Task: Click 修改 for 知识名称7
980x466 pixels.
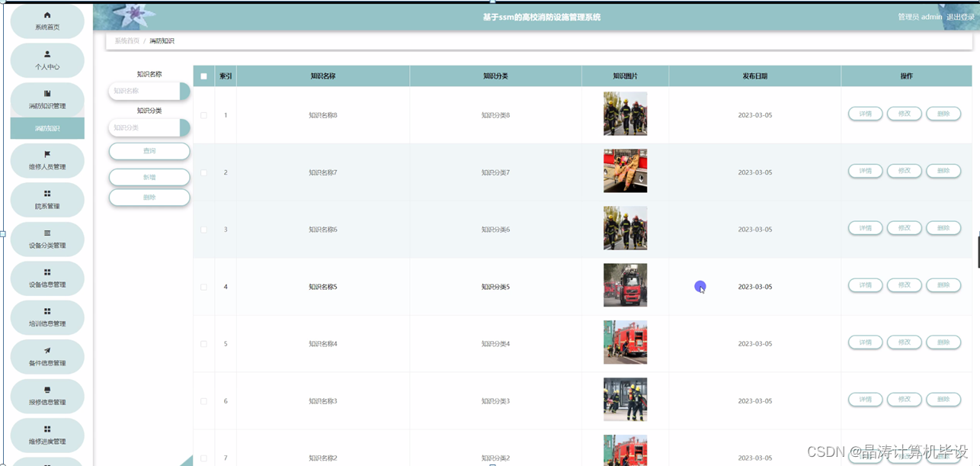Action: (905, 171)
